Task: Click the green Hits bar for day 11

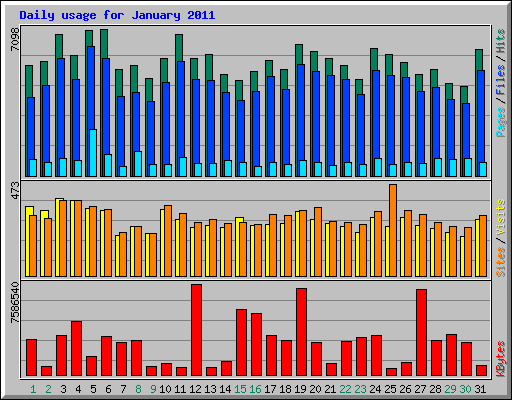Action: [179, 48]
